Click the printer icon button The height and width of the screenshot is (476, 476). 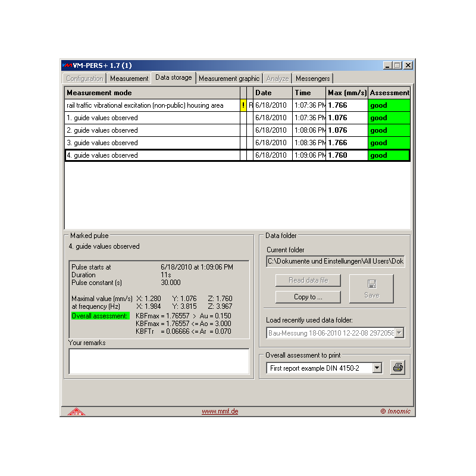coord(397,368)
